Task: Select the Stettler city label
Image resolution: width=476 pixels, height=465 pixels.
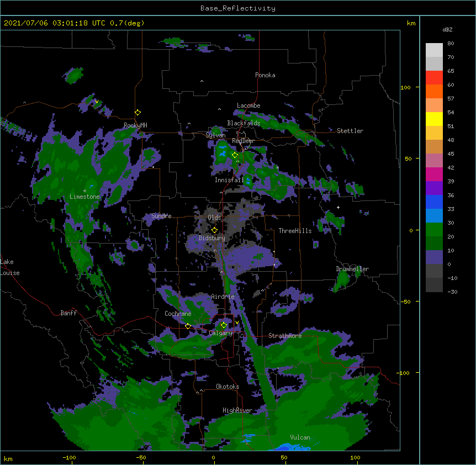Action: pyautogui.click(x=350, y=131)
